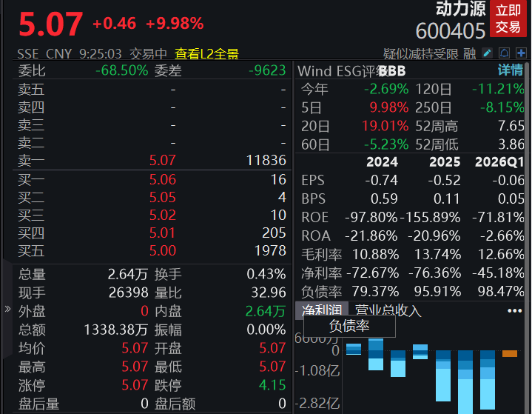This screenshot has width=532, height=414.
Task: Click the EPS row label
Action: pos(313,181)
